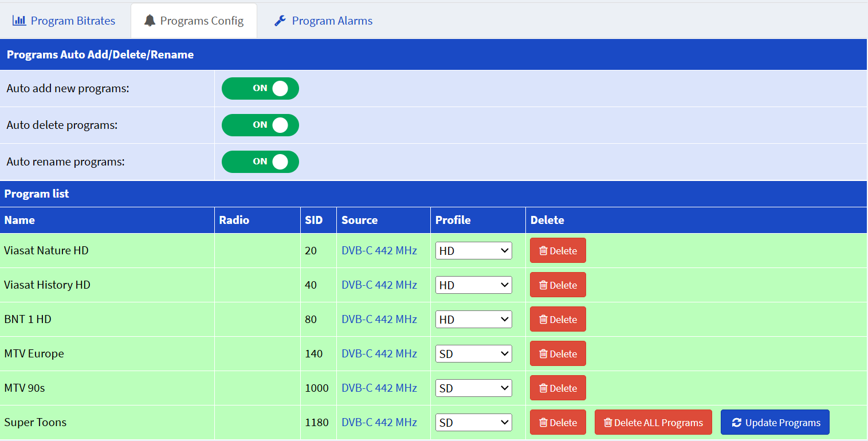
Task: Open MTV 90s profile dropdown
Action: coord(474,388)
